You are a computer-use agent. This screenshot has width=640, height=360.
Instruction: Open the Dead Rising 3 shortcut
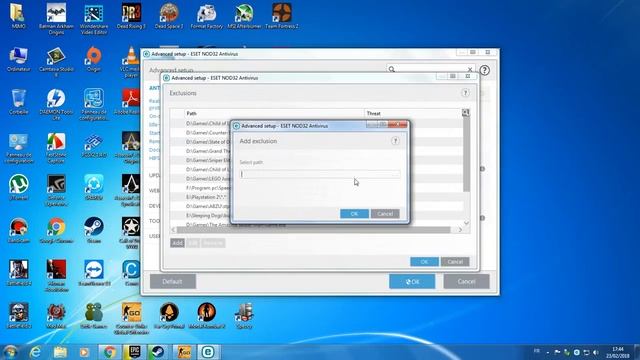pyautogui.click(x=131, y=16)
